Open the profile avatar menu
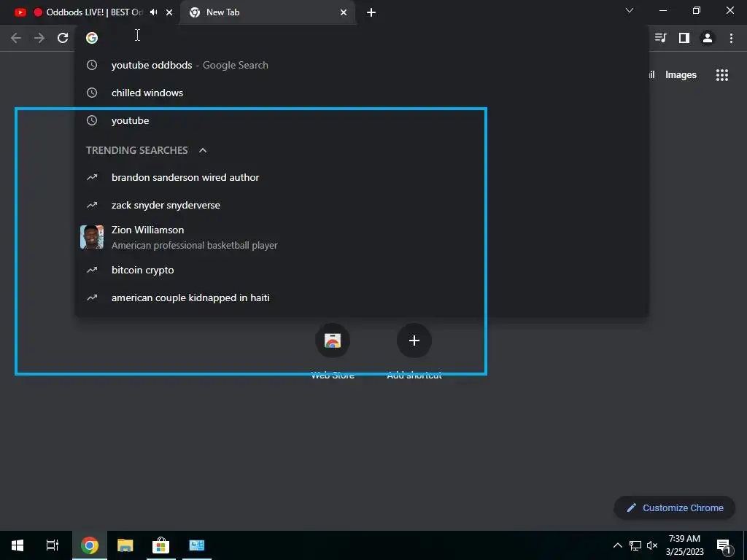This screenshot has width=747, height=560. pos(708,38)
